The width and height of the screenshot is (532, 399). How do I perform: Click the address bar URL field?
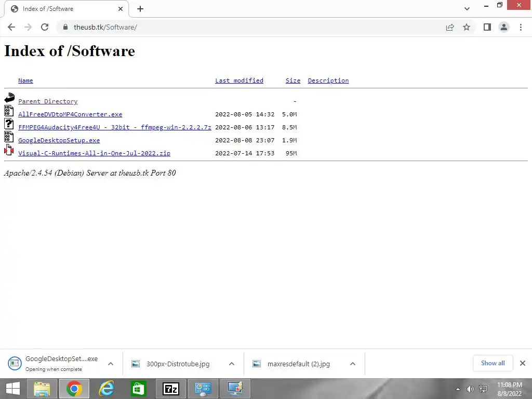pyautogui.click(x=251, y=27)
